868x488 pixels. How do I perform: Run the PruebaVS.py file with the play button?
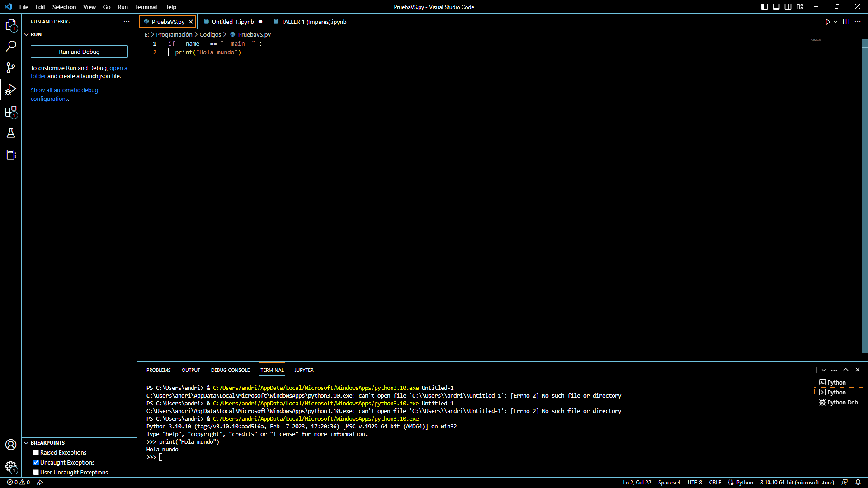828,21
